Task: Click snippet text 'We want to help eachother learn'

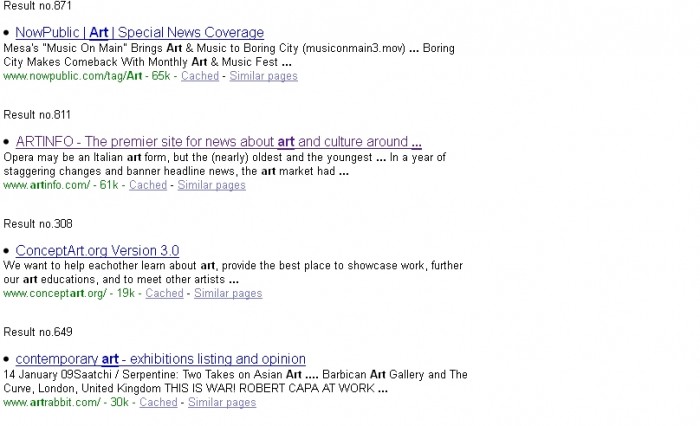Action: [90, 266]
